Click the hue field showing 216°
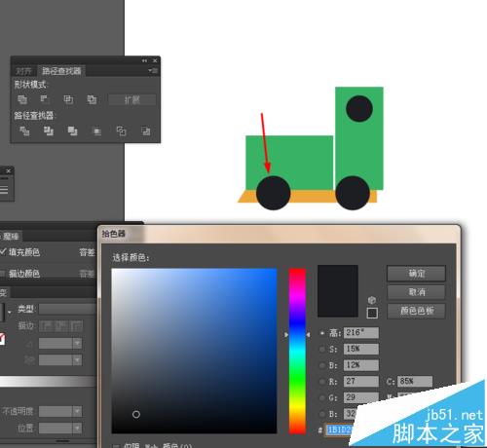Image resolution: width=487 pixels, height=448 pixels. point(361,333)
